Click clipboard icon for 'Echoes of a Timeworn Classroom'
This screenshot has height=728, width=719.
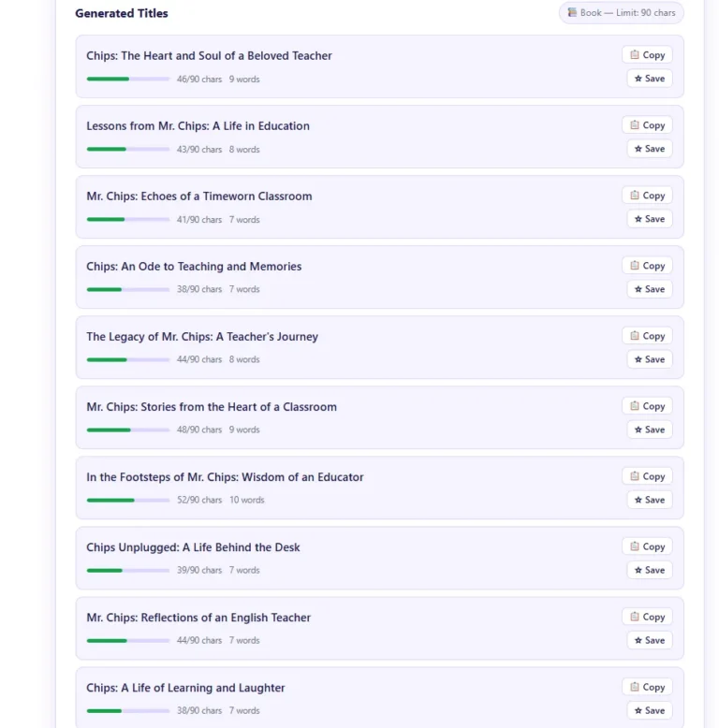pyautogui.click(x=635, y=196)
